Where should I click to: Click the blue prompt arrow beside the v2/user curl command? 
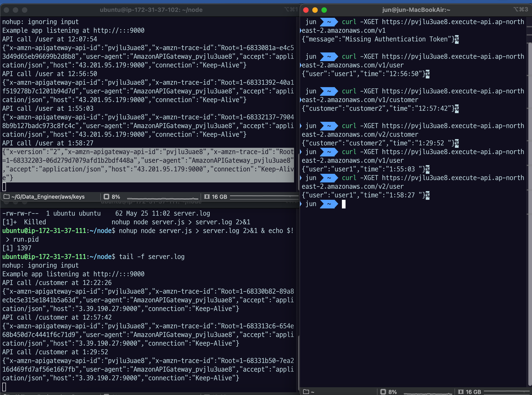329,178
